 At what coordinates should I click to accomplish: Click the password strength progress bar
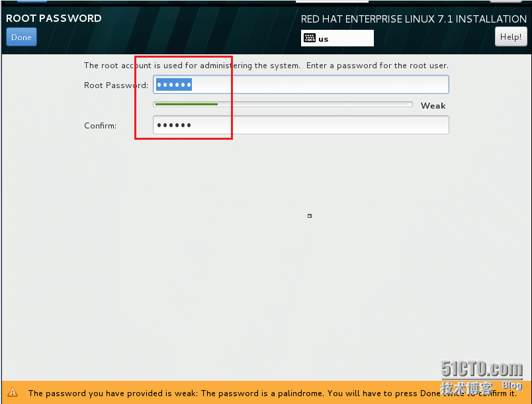tap(283, 105)
